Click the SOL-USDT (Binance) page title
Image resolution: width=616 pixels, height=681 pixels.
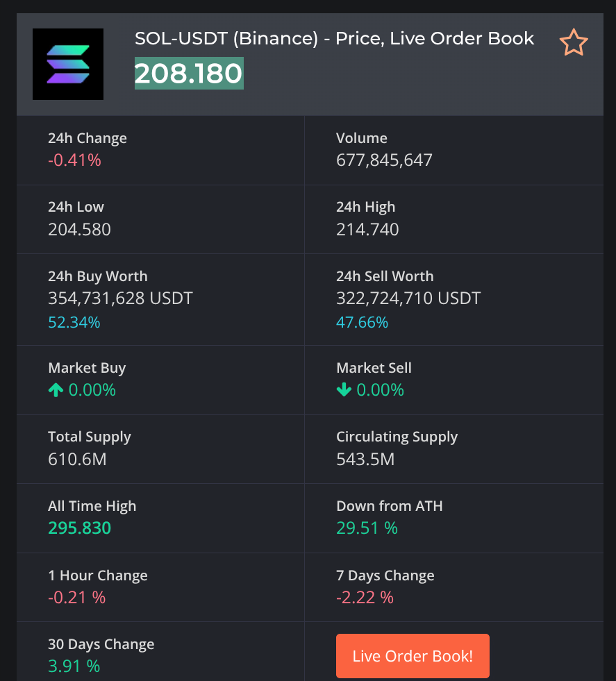(x=334, y=38)
